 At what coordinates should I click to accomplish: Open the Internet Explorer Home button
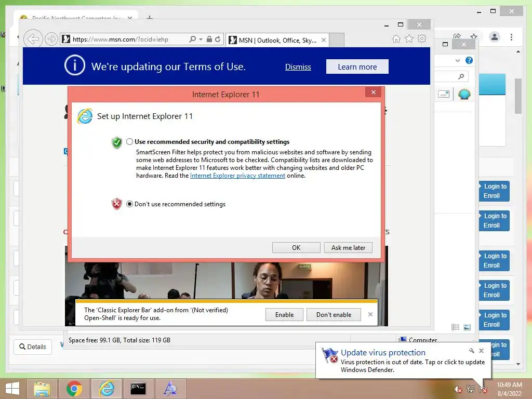point(396,38)
